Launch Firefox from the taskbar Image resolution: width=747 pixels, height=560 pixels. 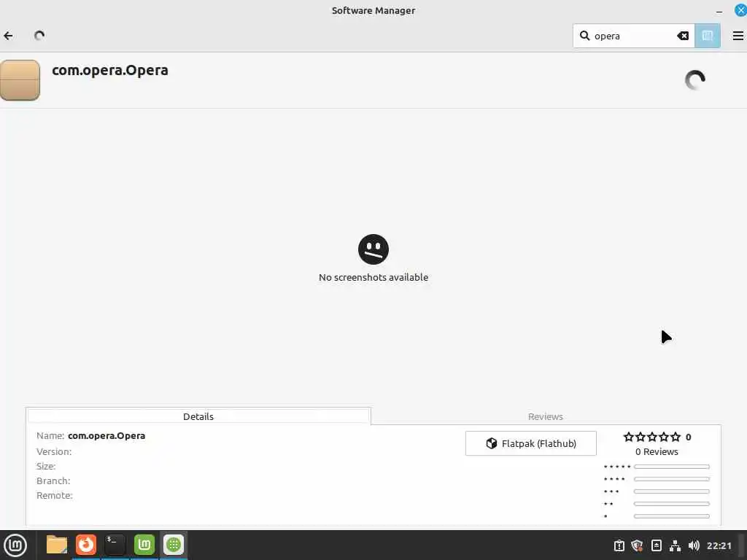pos(86,545)
